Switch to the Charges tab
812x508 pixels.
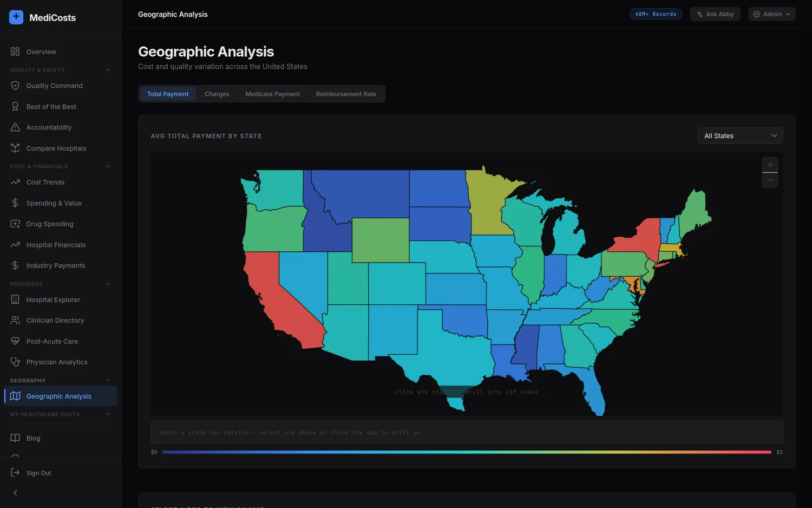[x=217, y=94]
